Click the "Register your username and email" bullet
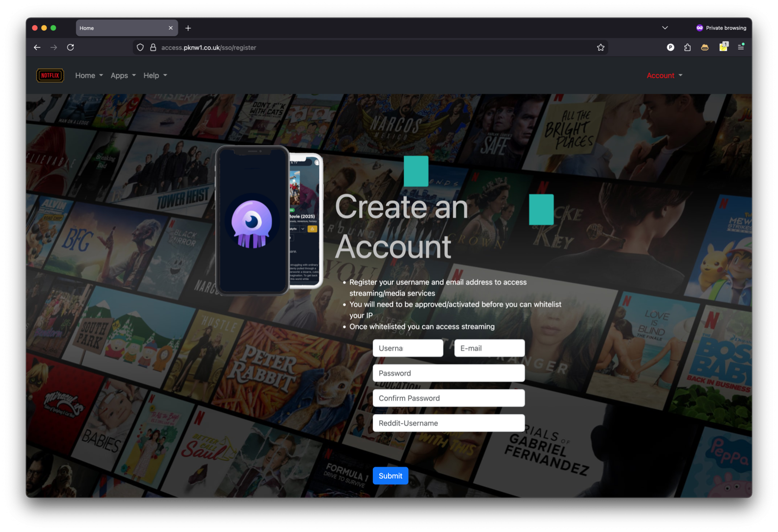 coord(438,288)
